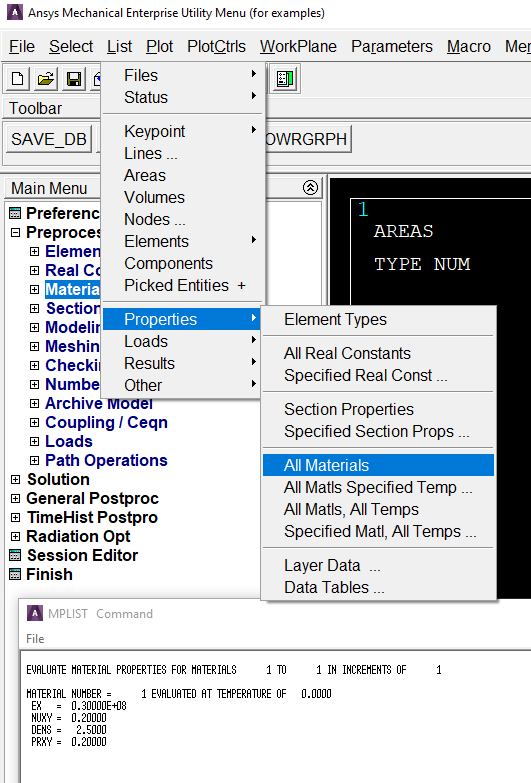531x783 pixels.
Task: Select All Materials in Properties submenu
Action: 378,465
